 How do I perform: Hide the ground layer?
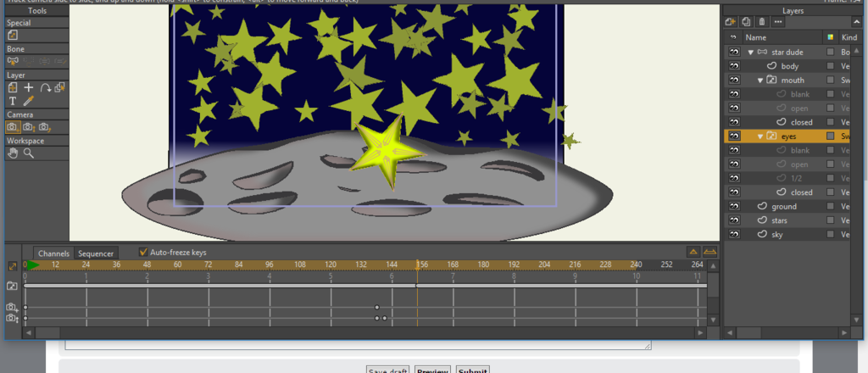[x=734, y=207]
